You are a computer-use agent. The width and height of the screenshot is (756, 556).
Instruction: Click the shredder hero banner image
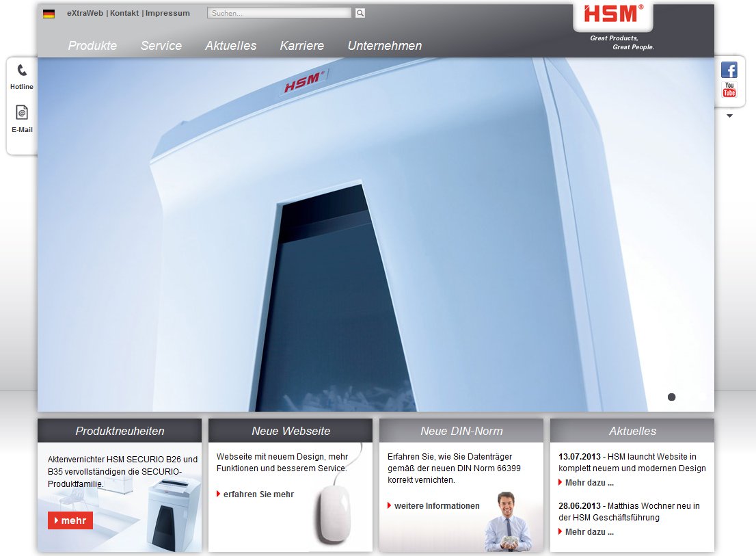pos(375,235)
